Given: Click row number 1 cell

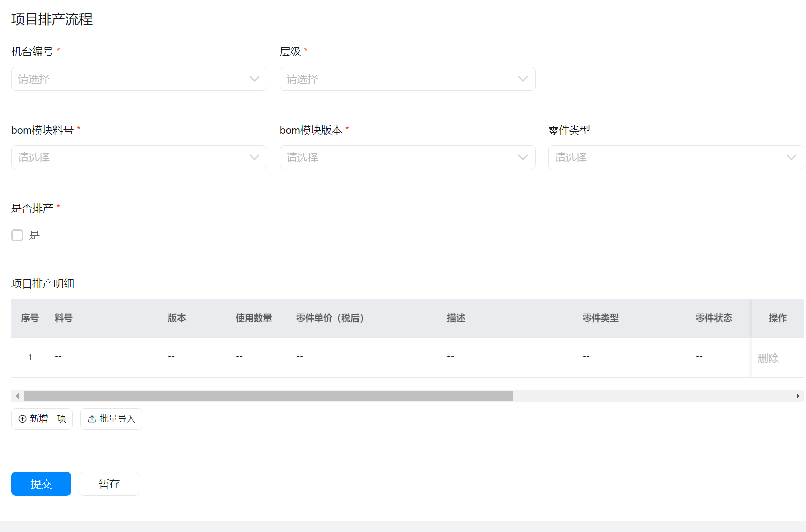Looking at the screenshot, I should pyautogui.click(x=30, y=357).
